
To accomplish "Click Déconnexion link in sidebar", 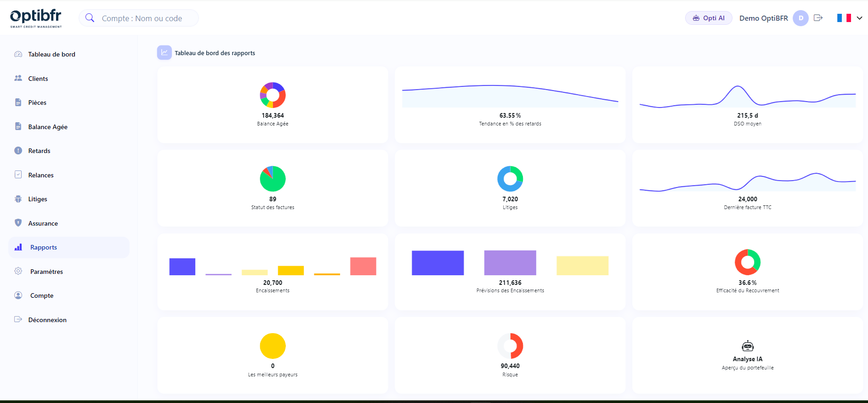I will pyautogui.click(x=47, y=320).
